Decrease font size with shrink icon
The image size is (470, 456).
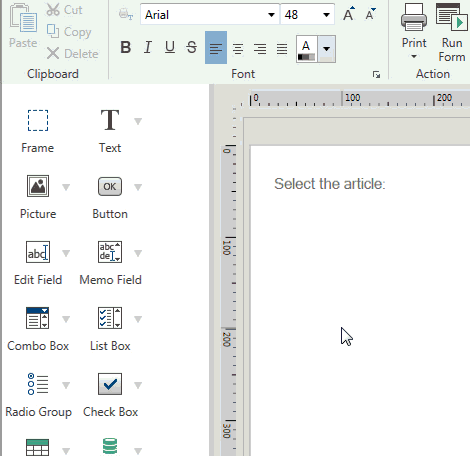pos(370,14)
